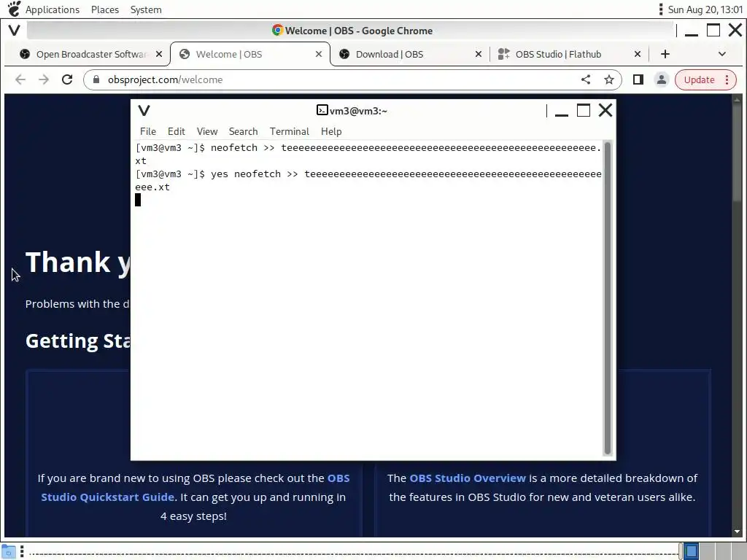Open terminal File menu

(x=147, y=131)
